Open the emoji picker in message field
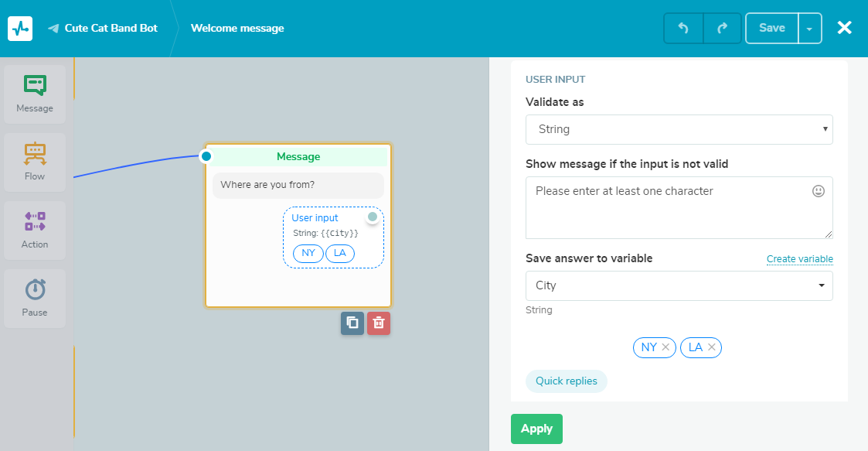The image size is (868, 451). tap(819, 191)
